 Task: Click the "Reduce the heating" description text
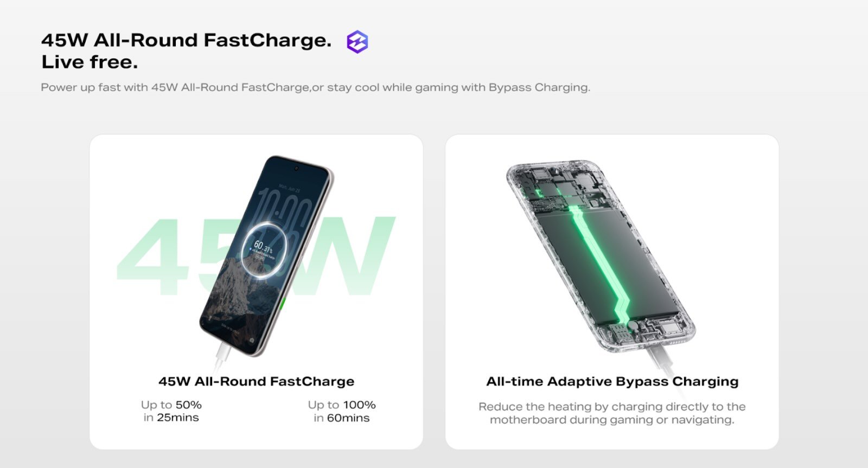click(x=612, y=413)
